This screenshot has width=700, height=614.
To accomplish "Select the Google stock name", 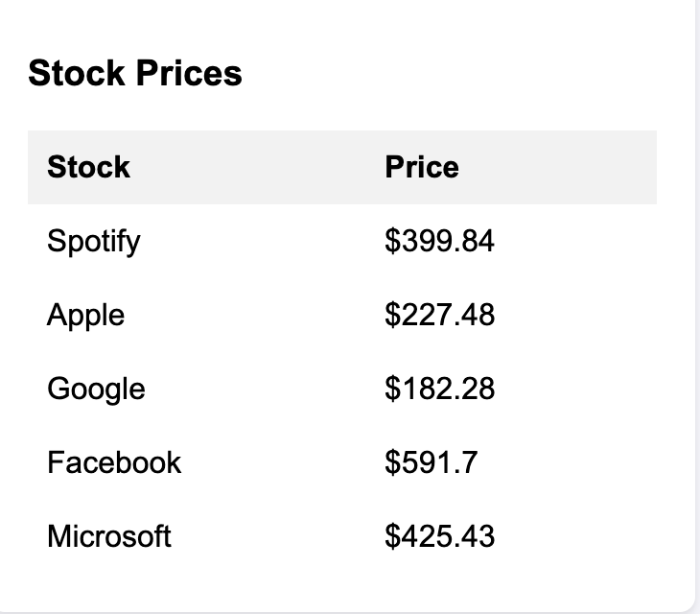I will pos(96,389).
